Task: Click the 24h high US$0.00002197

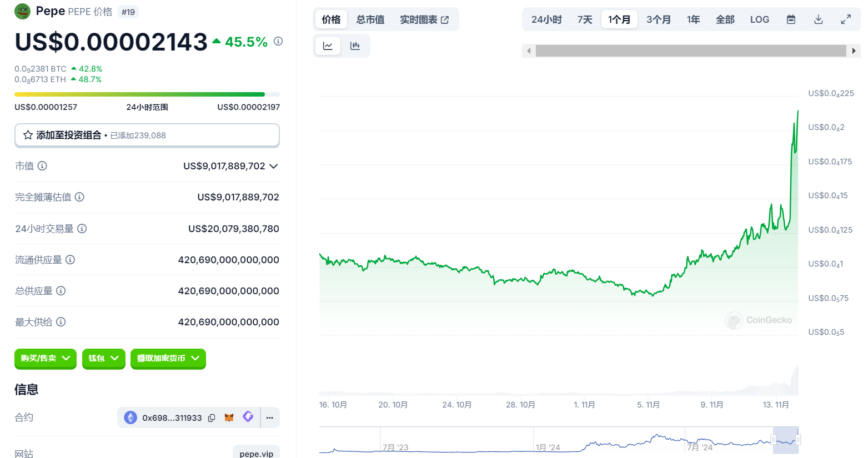Action: point(249,107)
